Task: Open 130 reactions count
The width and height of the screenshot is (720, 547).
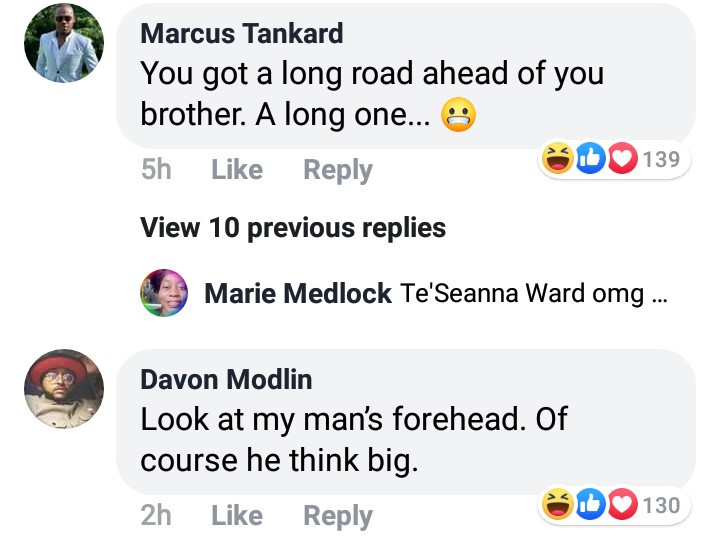Action: click(x=661, y=505)
